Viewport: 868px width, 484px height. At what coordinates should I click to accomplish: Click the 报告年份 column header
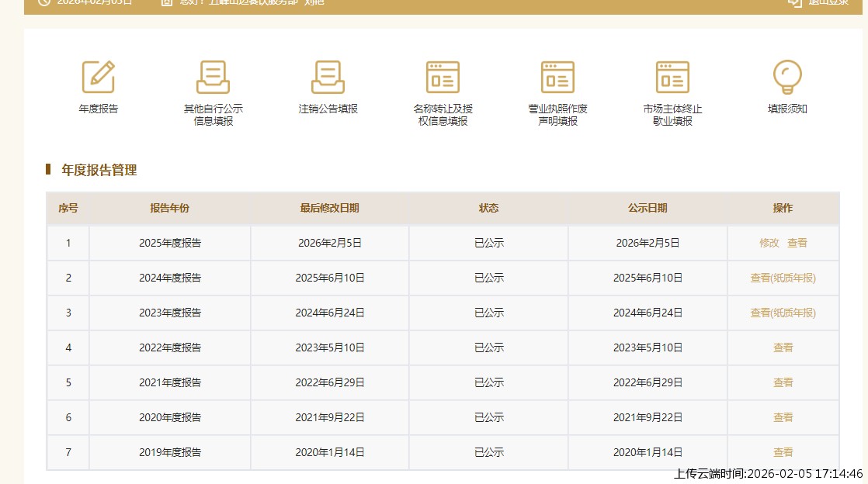tap(170, 208)
